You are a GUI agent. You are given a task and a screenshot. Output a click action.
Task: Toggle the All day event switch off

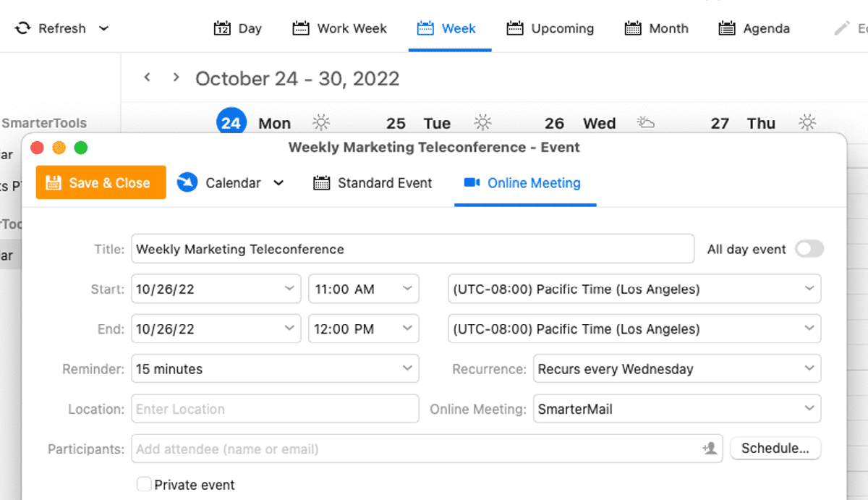coord(809,249)
